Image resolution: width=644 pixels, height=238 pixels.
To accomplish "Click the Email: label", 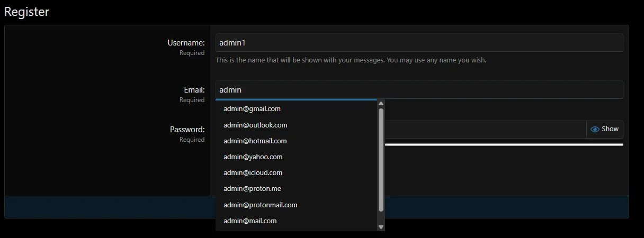I will pyautogui.click(x=194, y=90).
